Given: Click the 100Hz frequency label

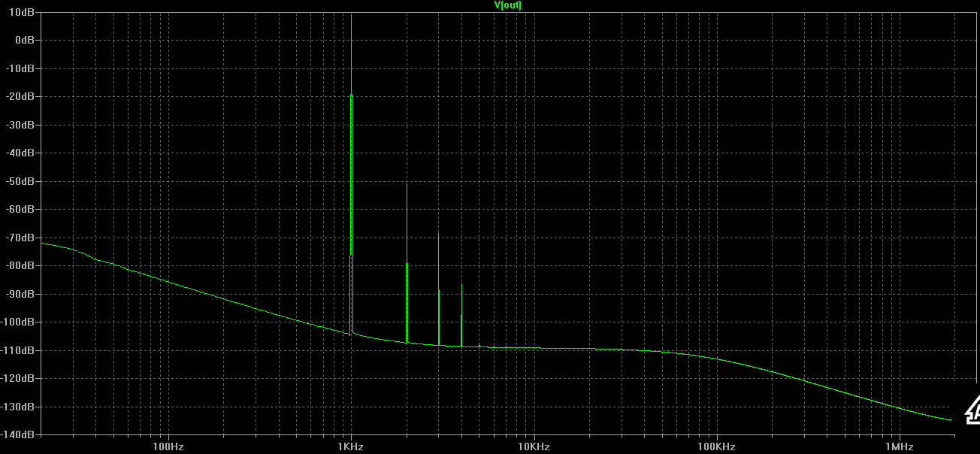Looking at the screenshot, I should click(x=168, y=446).
